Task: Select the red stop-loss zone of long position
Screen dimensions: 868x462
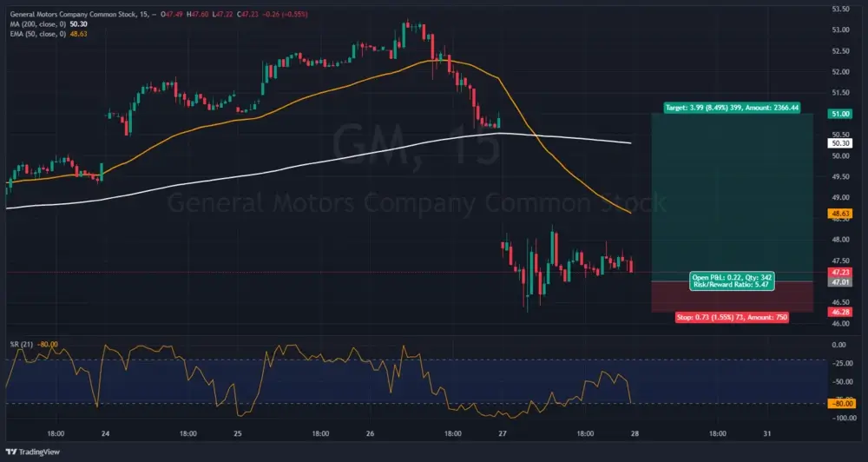Action: pyautogui.click(x=732, y=297)
